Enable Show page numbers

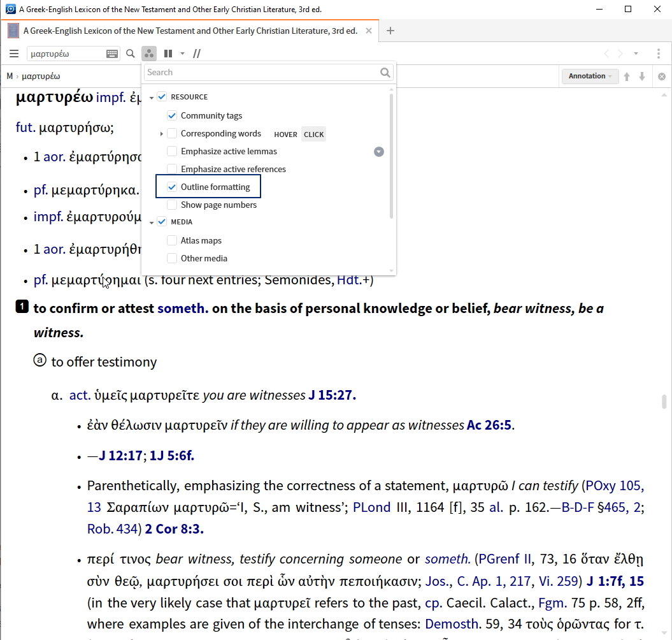[x=172, y=205]
